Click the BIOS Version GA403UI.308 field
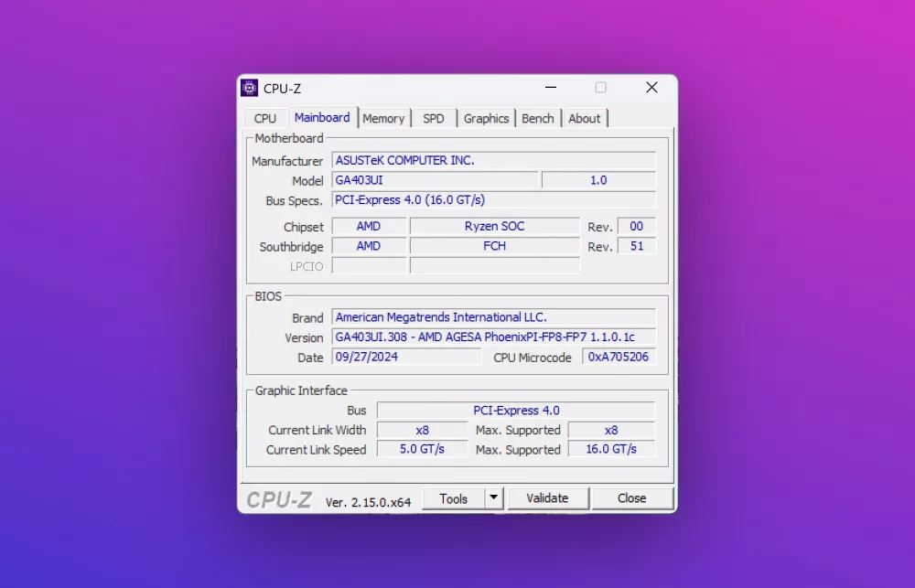The height and width of the screenshot is (588, 915). pos(494,337)
